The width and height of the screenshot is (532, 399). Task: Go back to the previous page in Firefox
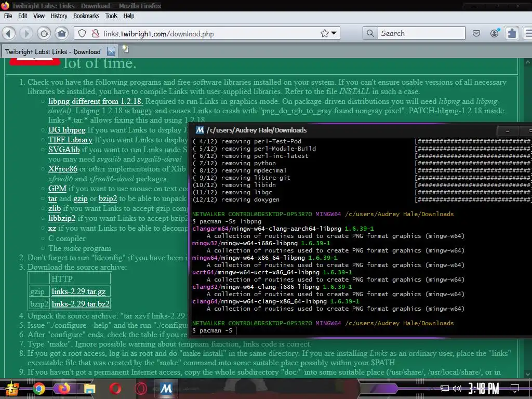(x=9, y=33)
